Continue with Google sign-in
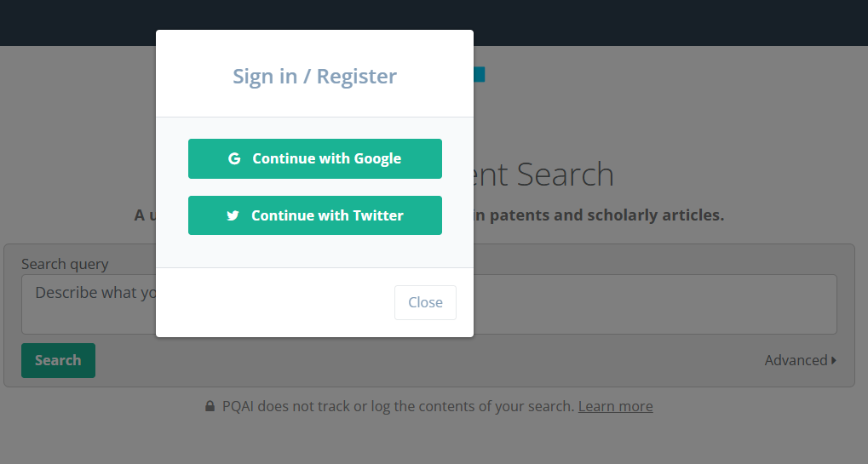Viewport: 868px width, 464px height. click(315, 158)
